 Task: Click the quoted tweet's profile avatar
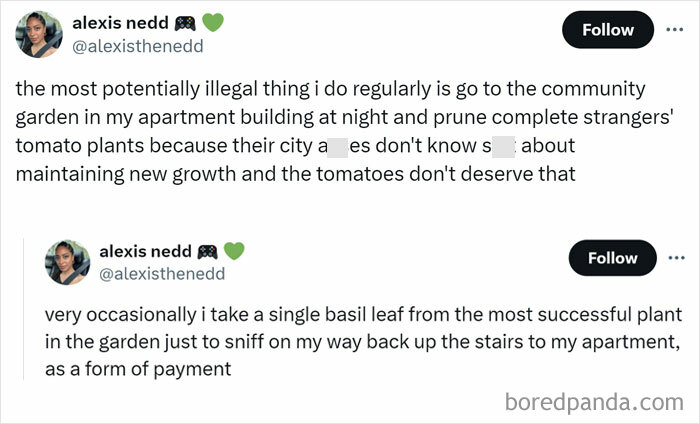pyautogui.click(x=68, y=262)
